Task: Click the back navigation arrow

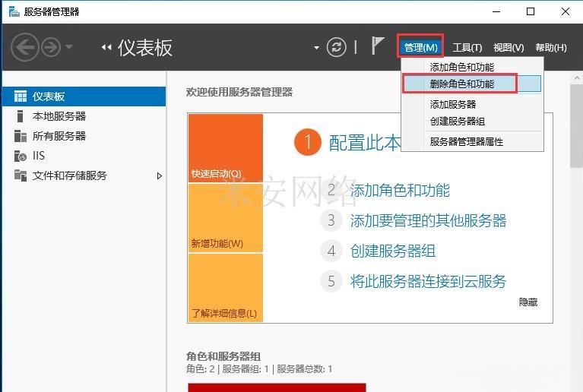Action: (x=25, y=47)
